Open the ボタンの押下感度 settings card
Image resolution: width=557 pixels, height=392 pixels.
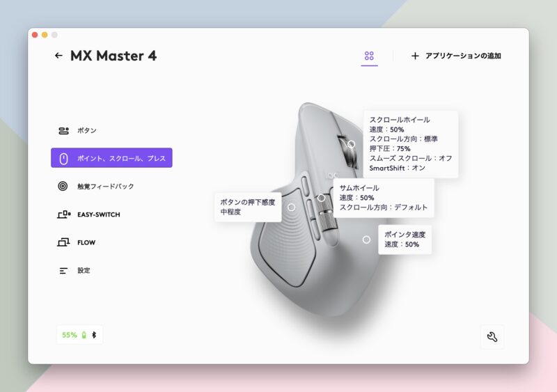247,207
